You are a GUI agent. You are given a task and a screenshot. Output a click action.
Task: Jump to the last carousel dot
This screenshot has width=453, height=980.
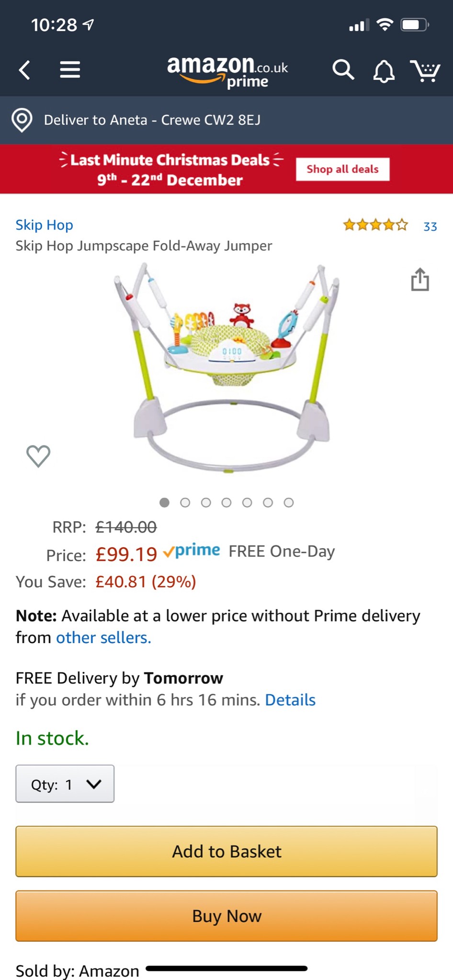(289, 502)
